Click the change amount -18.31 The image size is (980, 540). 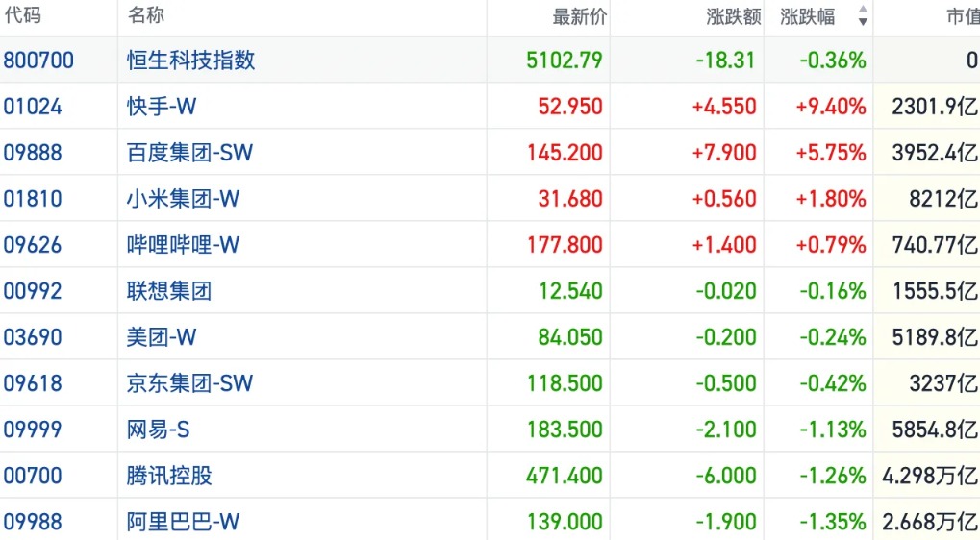click(x=726, y=61)
